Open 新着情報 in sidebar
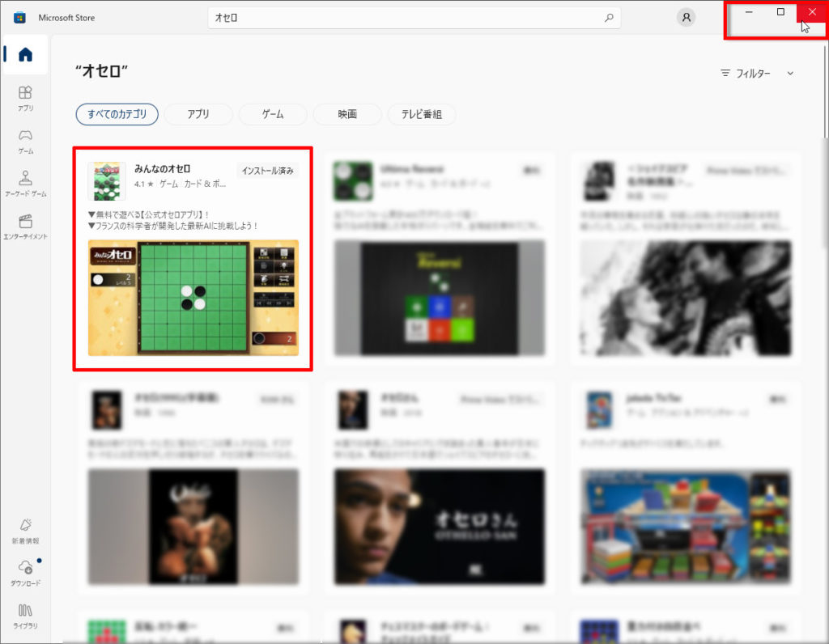The height and width of the screenshot is (644, 829). click(25, 529)
